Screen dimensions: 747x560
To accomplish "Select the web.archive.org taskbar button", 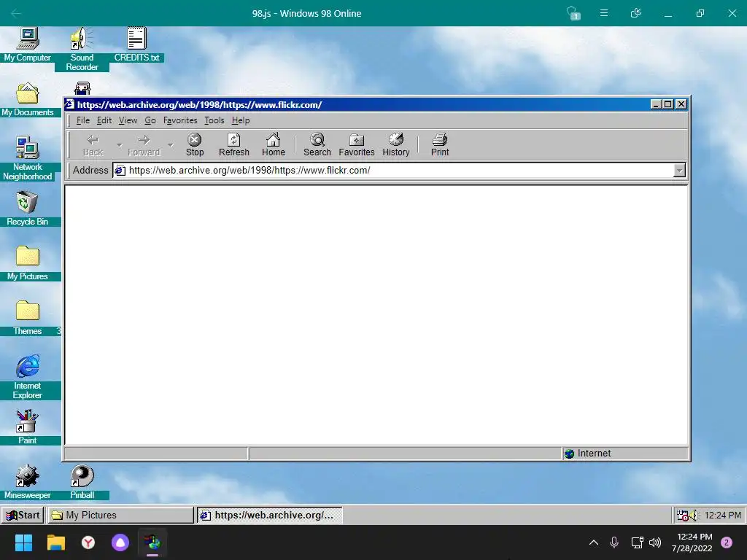I will [x=270, y=516].
